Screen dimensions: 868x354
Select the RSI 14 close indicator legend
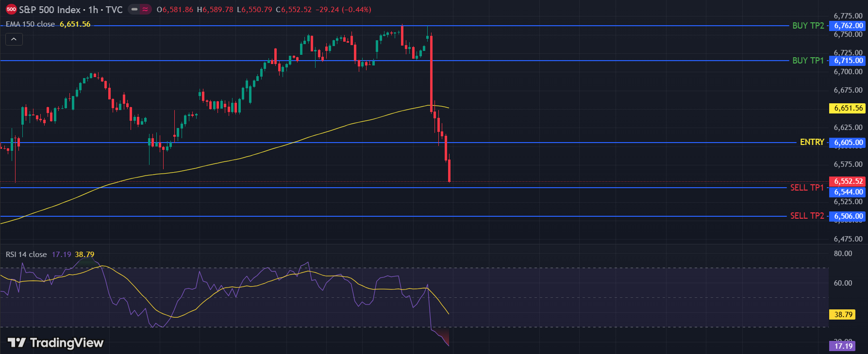point(26,255)
